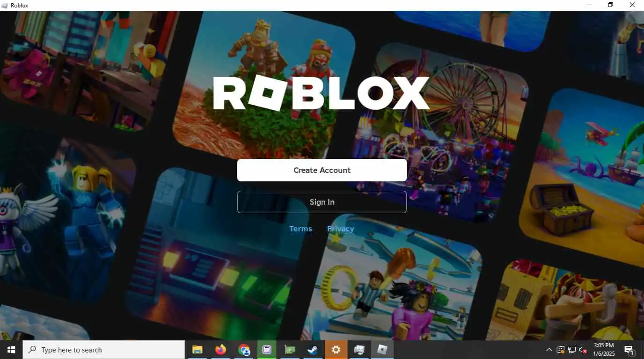Open the green card app on taskbar
The image size is (644, 359).
[290, 350]
